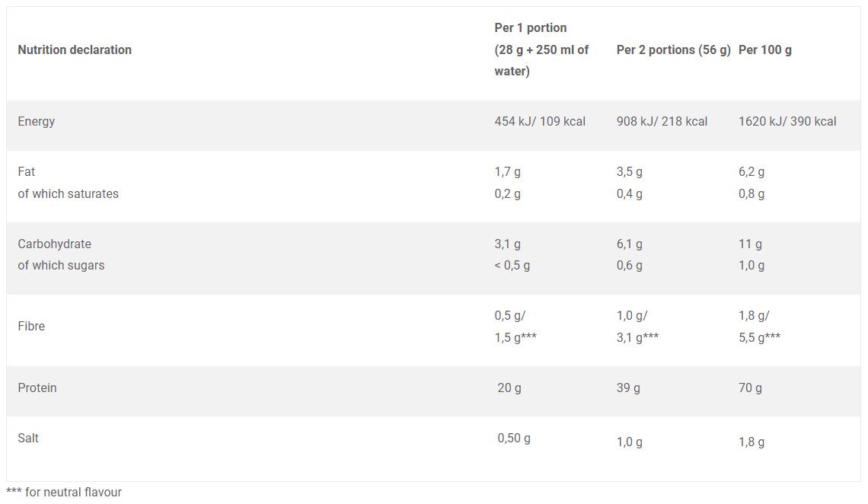
Task: Click the '1620 kJ/ 390 kcal' energy value
Action: [x=787, y=122]
